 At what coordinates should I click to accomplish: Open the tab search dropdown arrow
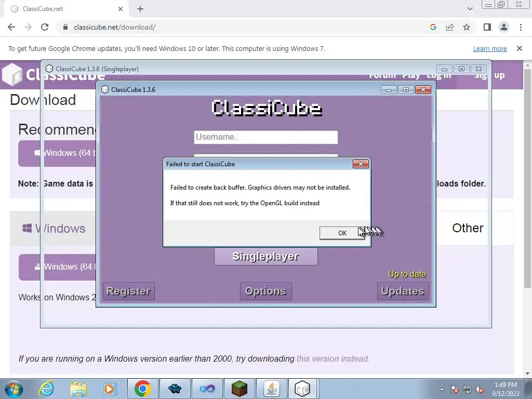tap(470, 9)
